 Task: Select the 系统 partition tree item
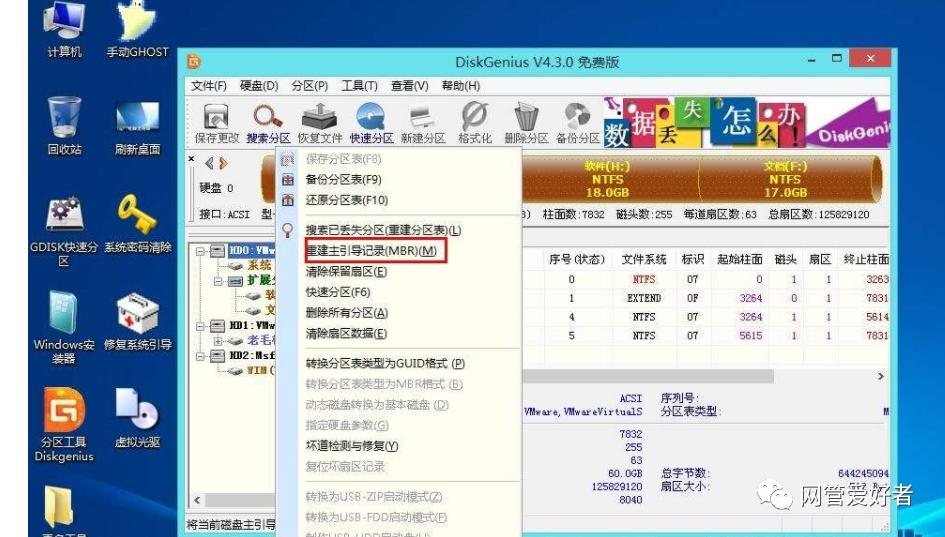(x=260, y=265)
